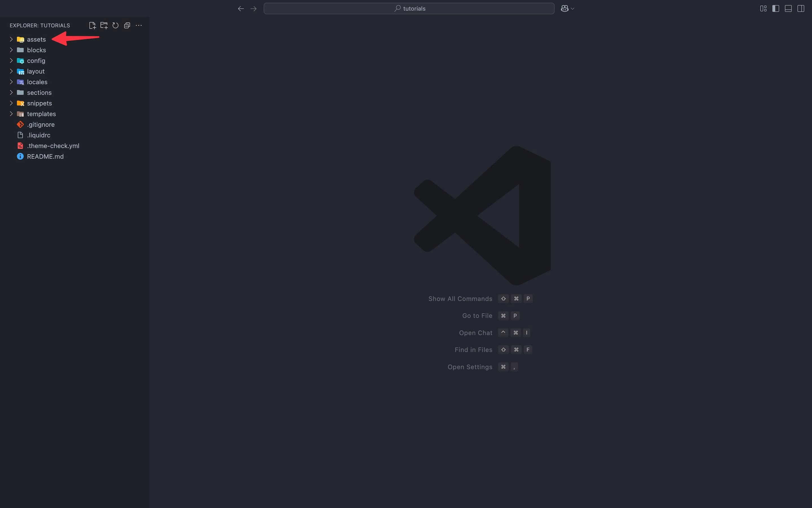Image resolution: width=812 pixels, height=508 pixels.
Task: Click the Open Chat label
Action: pyautogui.click(x=476, y=333)
